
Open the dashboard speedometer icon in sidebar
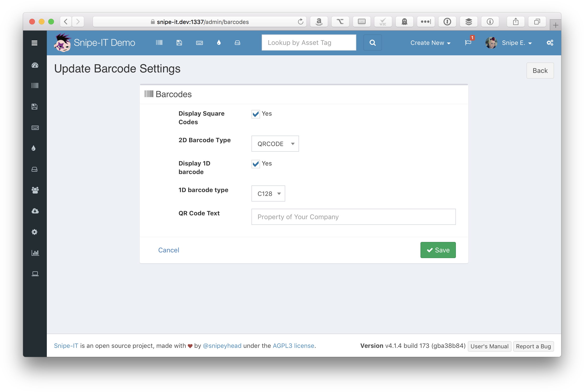pyautogui.click(x=35, y=65)
